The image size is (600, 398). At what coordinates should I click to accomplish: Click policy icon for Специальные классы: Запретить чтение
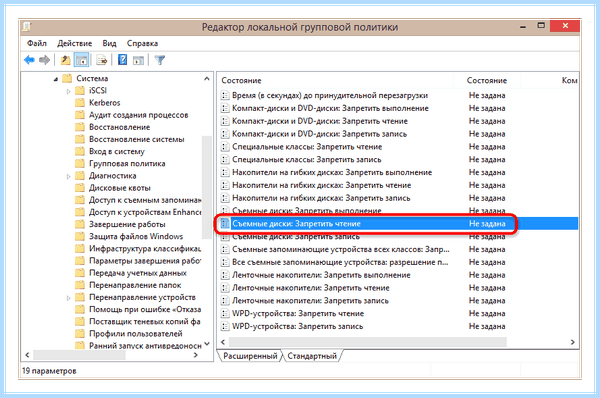tap(225, 147)
